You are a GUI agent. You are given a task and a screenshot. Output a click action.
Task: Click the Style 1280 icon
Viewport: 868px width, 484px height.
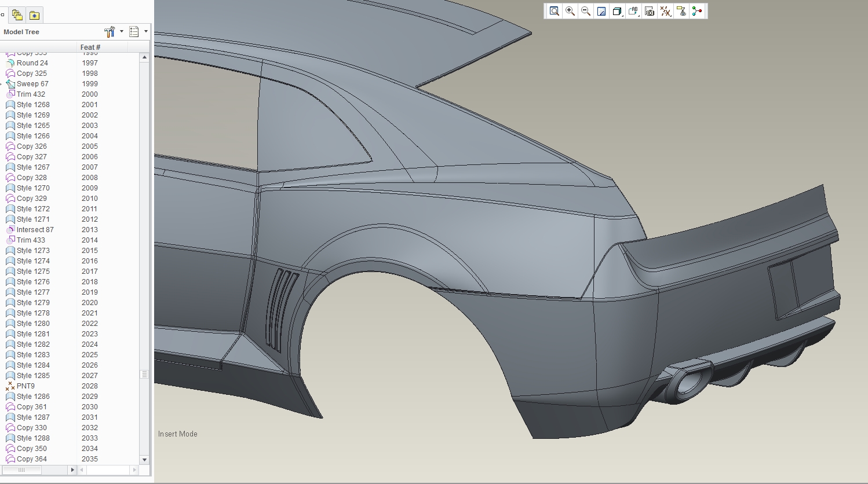(x=10, y=324)
